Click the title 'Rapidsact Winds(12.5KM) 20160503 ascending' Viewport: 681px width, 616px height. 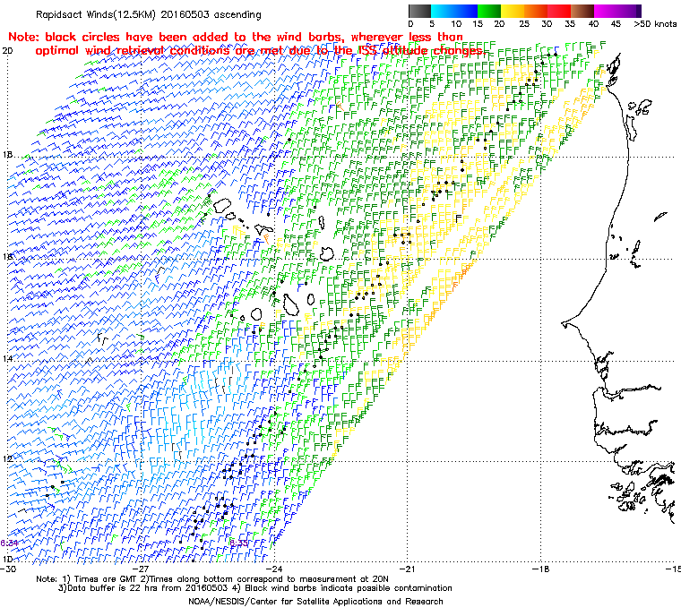(x=149, y=14)
